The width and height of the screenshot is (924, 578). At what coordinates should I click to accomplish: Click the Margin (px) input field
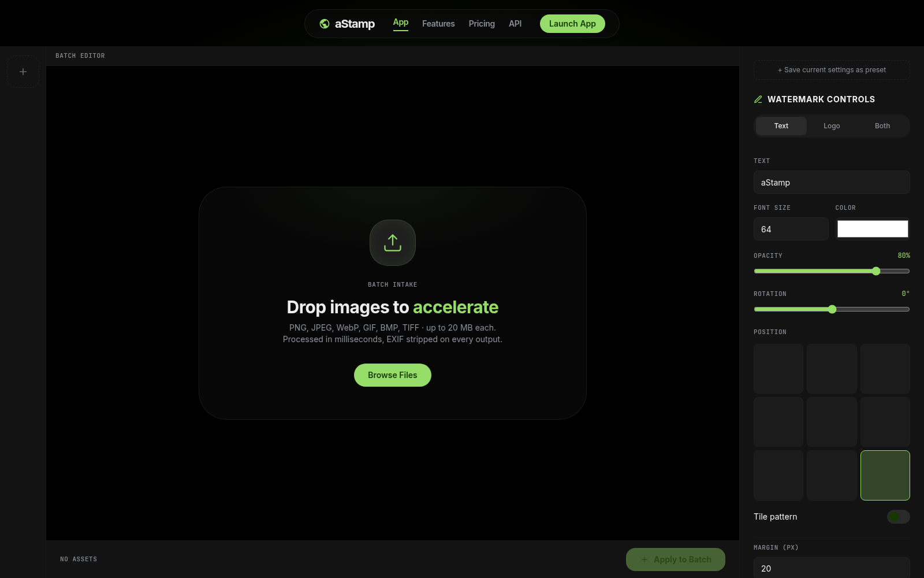point(832,568)
